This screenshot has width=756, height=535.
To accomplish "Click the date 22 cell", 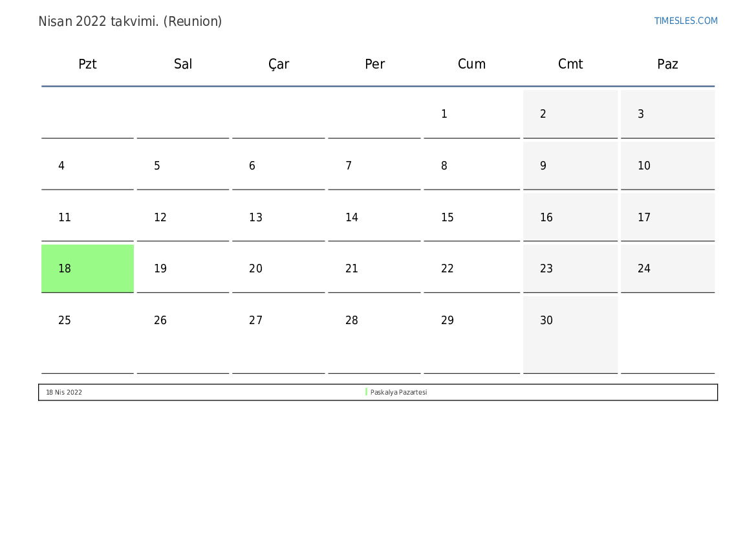I will pos(472,268).
